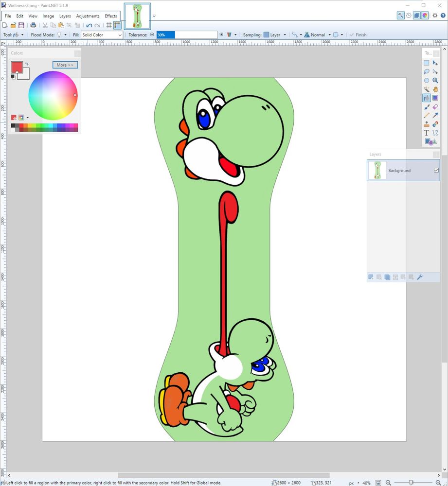Select the Text tool
Image resolution: width=448 pixels, height=486 pixels.
click(x=427, y=133)
